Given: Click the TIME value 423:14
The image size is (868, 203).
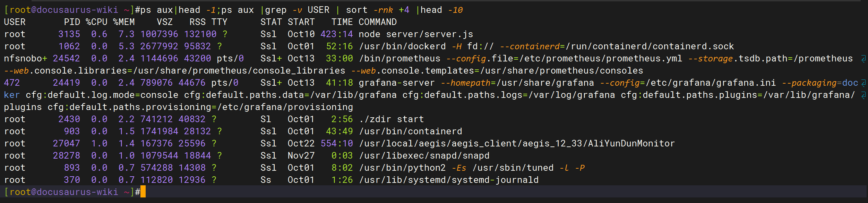Looking at the screenshot, I should 337,34.
